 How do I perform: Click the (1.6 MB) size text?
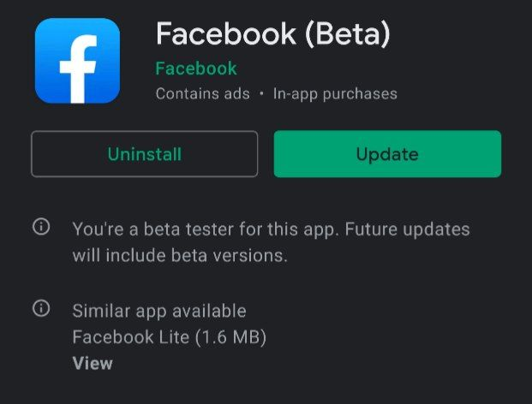coord(230,337)
